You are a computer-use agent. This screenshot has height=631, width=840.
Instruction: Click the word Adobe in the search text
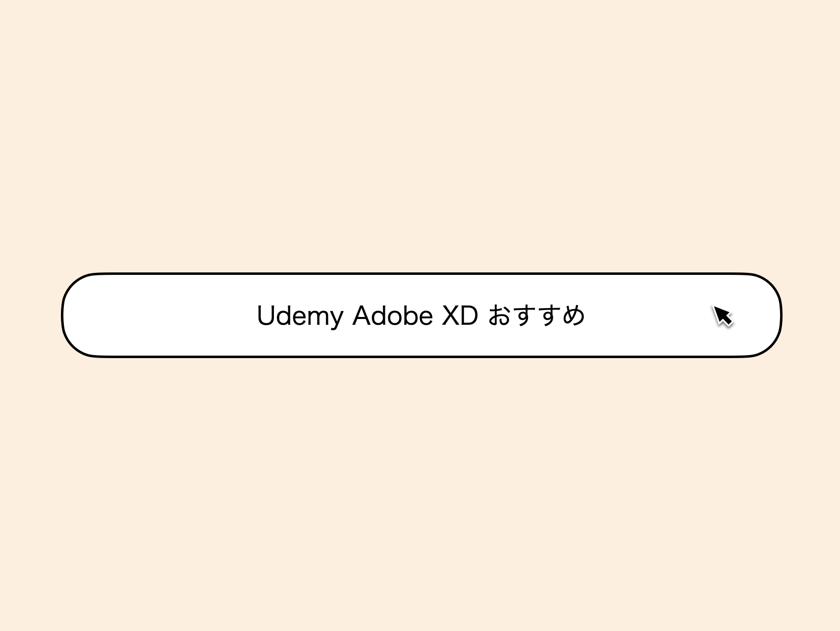coord(393,315)
